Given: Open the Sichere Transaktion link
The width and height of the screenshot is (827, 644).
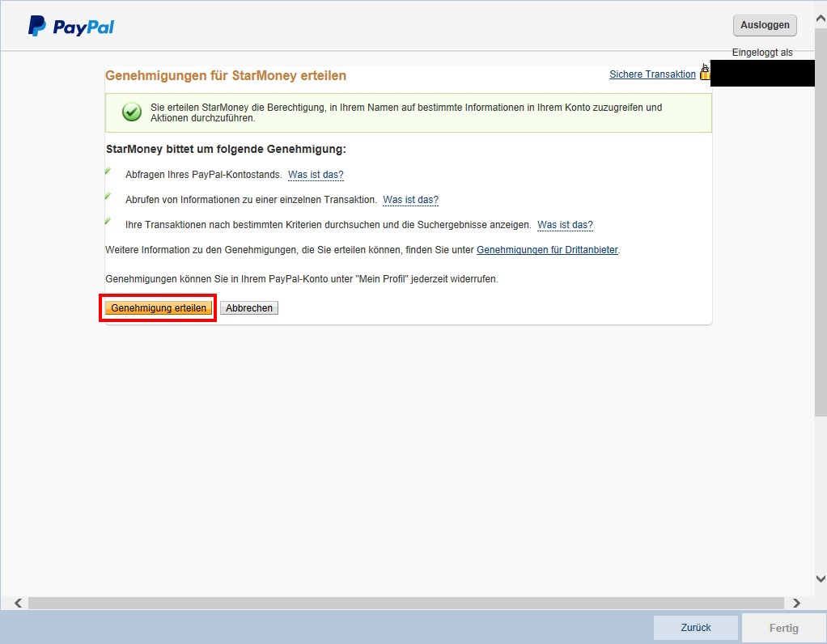Looking at the screenshot, I should 652,74.
